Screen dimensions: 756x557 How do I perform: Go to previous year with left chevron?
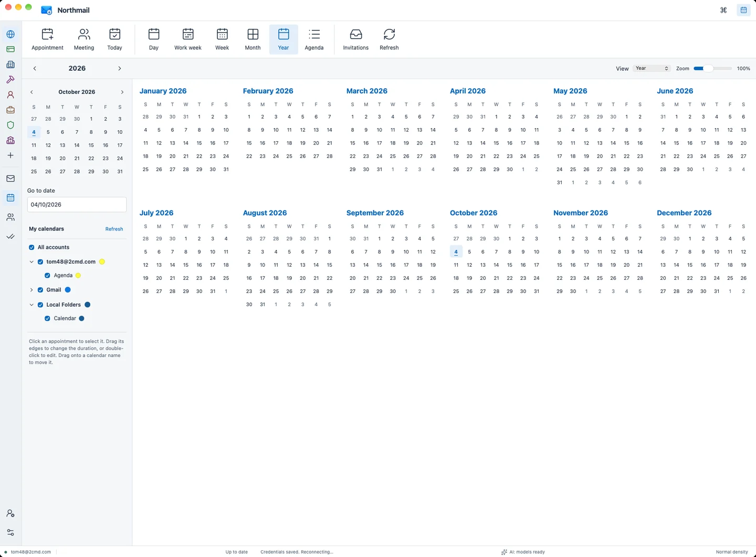(35, 68)
